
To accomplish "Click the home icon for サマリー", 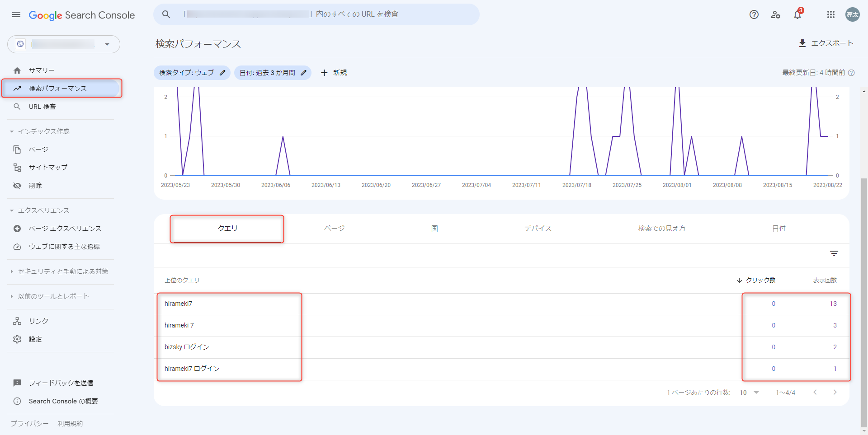I will tap(17, 70).
